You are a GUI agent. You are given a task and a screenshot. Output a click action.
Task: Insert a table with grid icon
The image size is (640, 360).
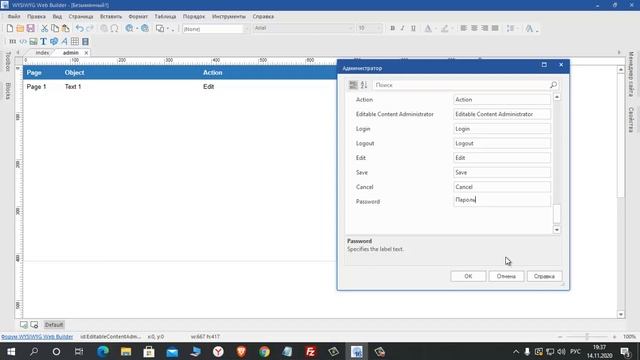tap(75, 41)
